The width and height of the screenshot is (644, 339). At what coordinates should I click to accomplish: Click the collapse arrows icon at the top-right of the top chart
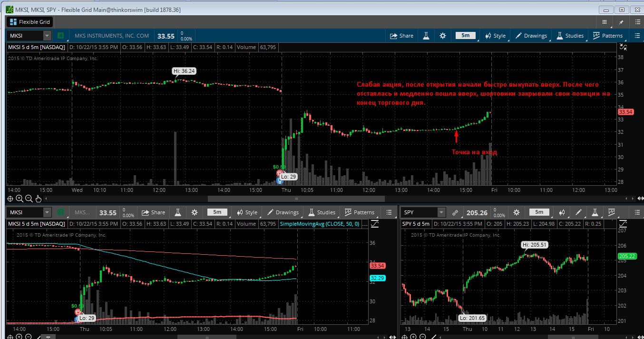[x=624, y=47]
